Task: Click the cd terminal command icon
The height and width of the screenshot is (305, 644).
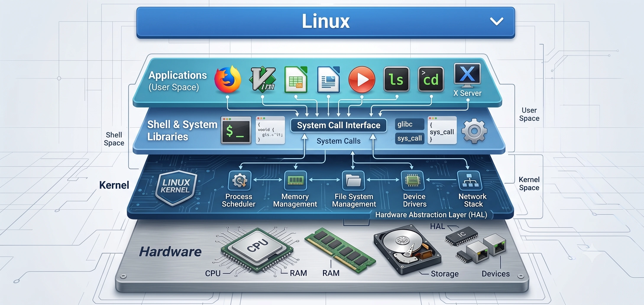Action: pyautogui.click(x=431, y=79)
